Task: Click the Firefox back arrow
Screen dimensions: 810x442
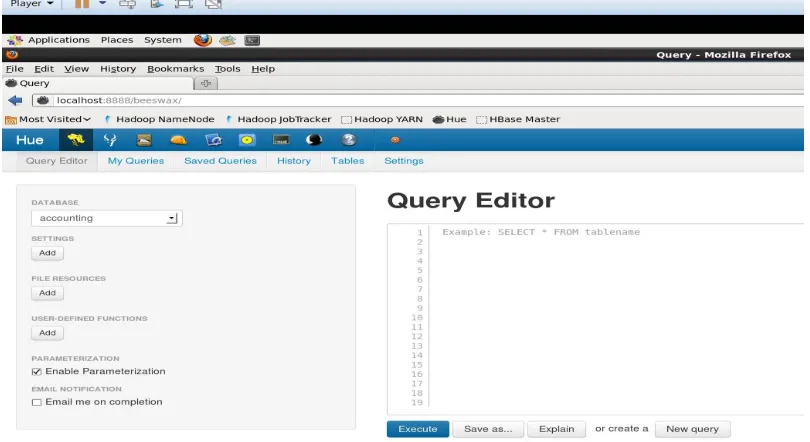Action: [15, 101]
